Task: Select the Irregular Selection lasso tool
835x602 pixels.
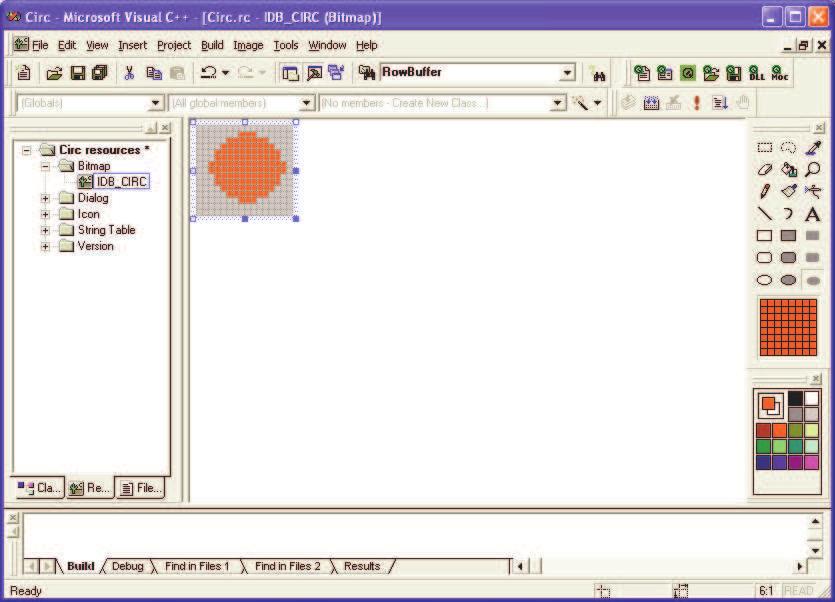Action: (x=789, y=148)
